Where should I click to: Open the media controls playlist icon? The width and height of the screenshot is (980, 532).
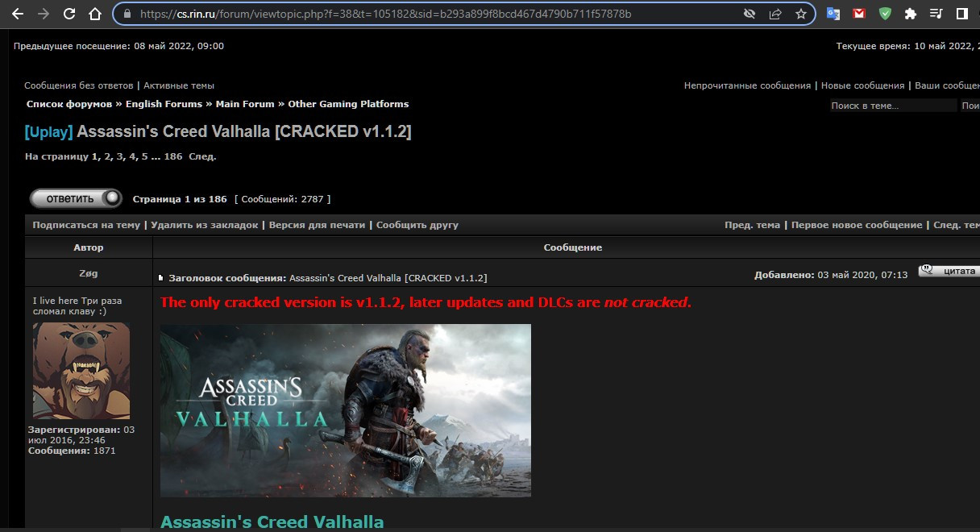click(x=936, y=14)
